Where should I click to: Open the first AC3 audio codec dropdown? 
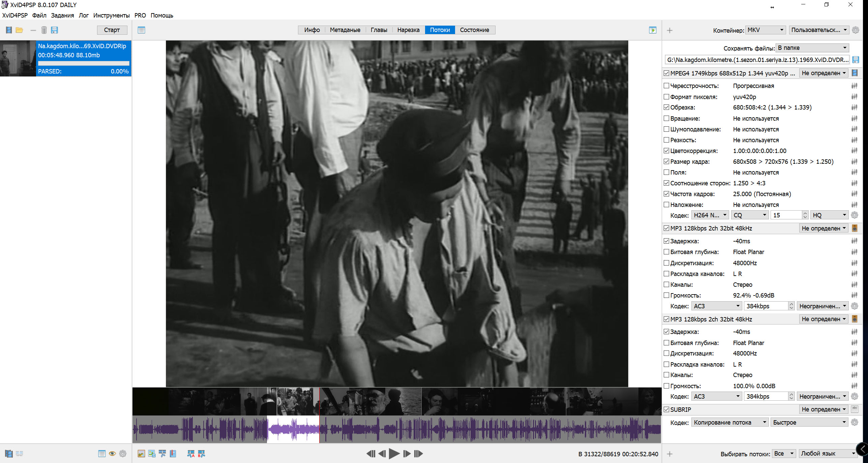click(716, 306)
